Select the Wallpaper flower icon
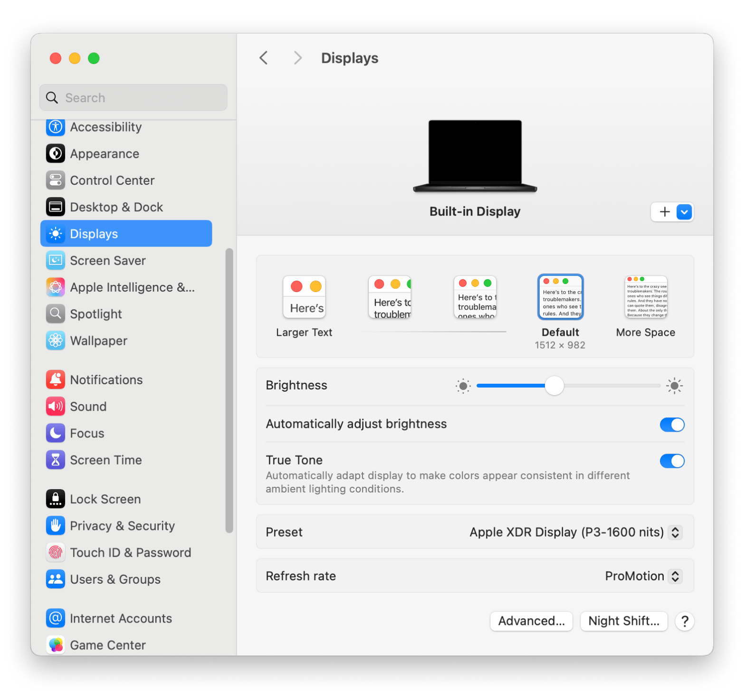 coord(56,341)
